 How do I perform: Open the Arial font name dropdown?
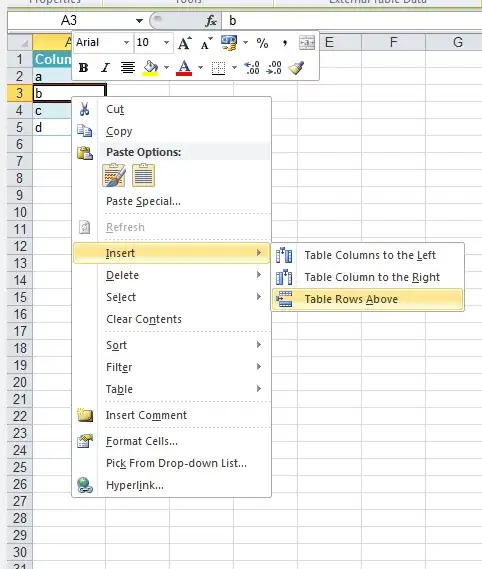[126, 42]
